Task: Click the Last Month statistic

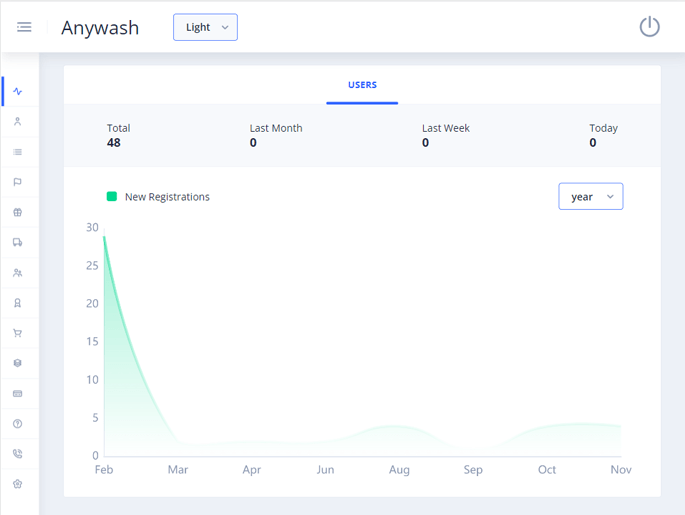Action: tap(276, 135)
